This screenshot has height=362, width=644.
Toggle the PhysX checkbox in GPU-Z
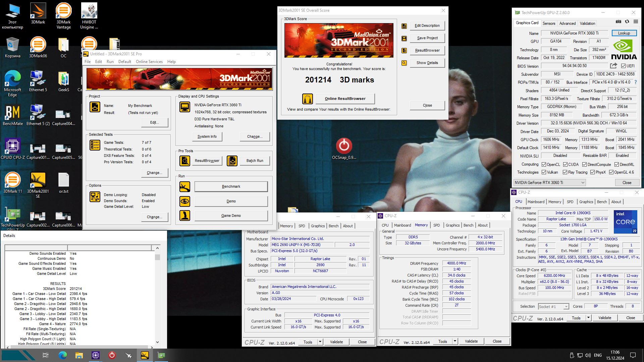pyautogui.click(x=592, y=172)
